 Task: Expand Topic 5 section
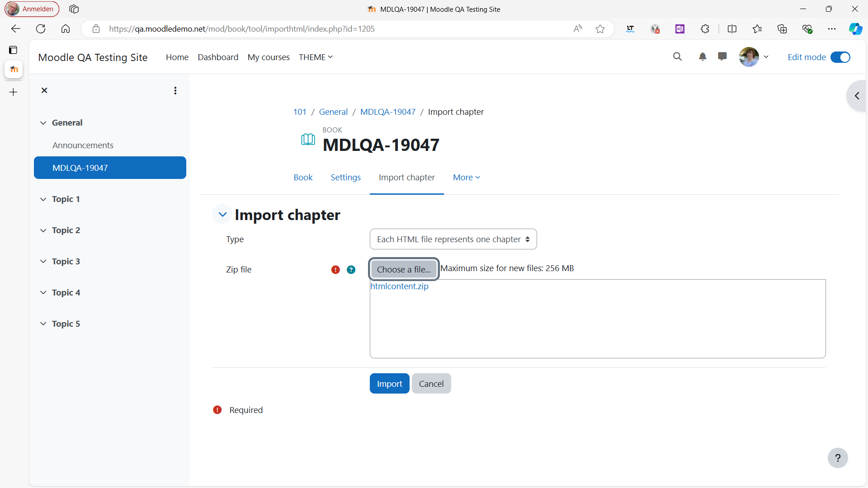[x=43, y=324]
